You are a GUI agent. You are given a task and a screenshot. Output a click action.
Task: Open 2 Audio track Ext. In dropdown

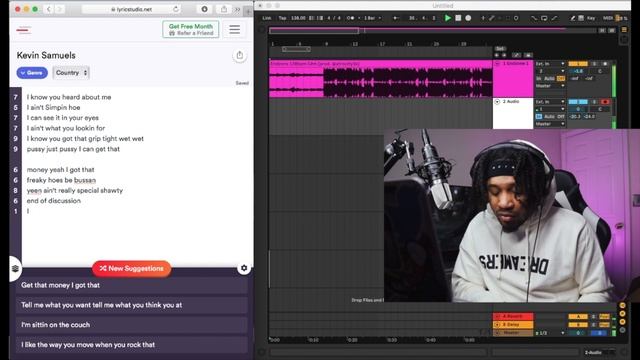[550, 102]
